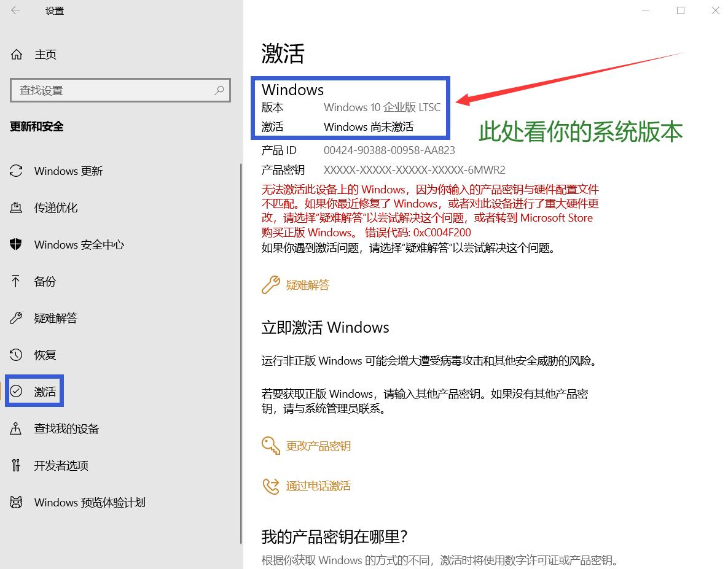Click the Windows 10 企业版 LTSC text
Screen dimensions: 728x569
click(x=382, y=107)
